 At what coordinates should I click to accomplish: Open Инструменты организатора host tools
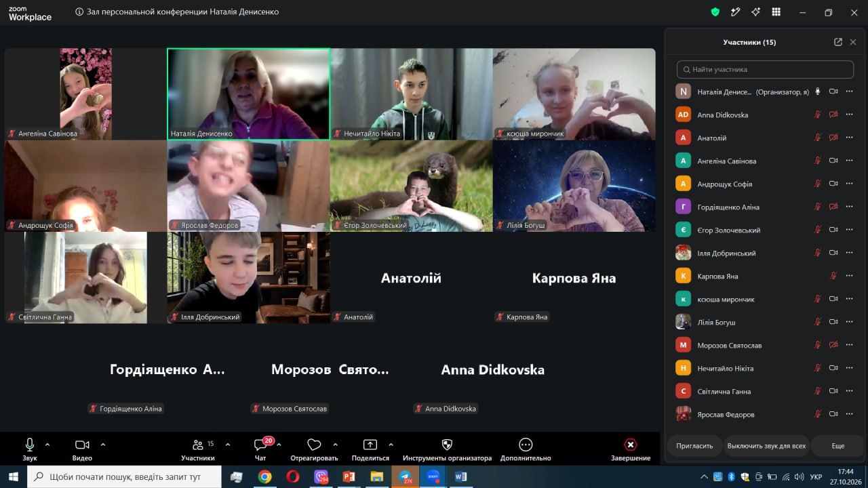click(x=447, y=449)
